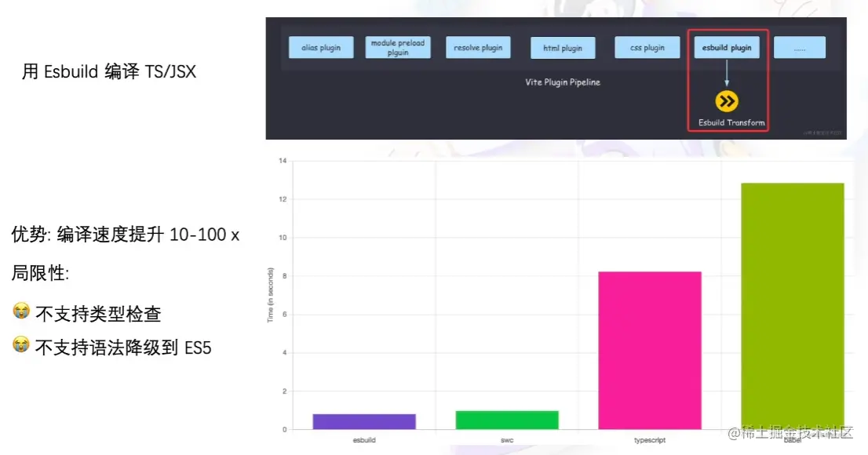The height and width of the screenshot is (455, 868).
Task: Select the green swc bar
Action: point(507,420)
